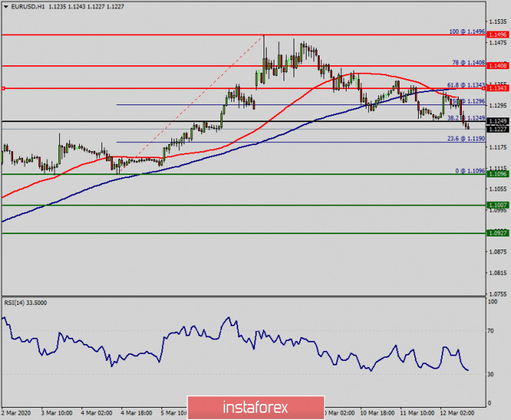This screenshot has height=420, width=511.
Task: Click the '4 Mar 02:00' time label
Action: (x=97, y=413)
